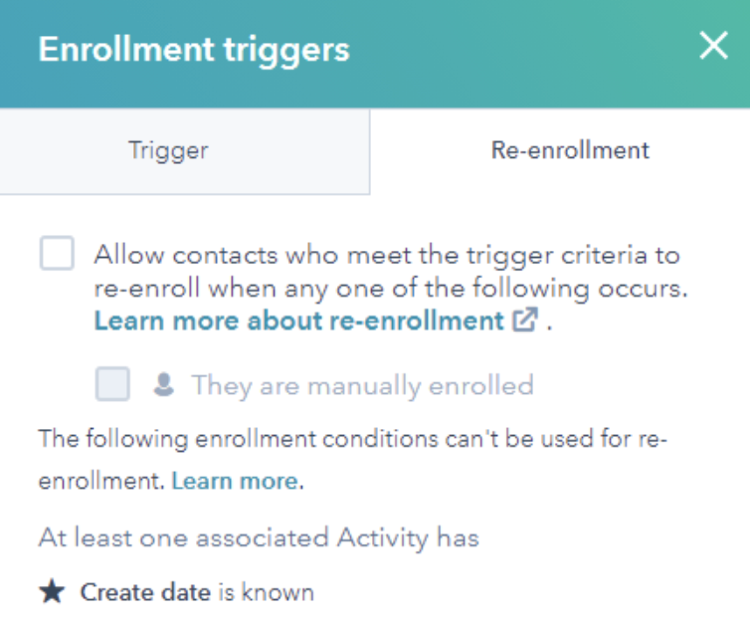Click the They are manually enrolled label
Image resolution: width=750 pixels, height=637 pixels.
point(362,385)
